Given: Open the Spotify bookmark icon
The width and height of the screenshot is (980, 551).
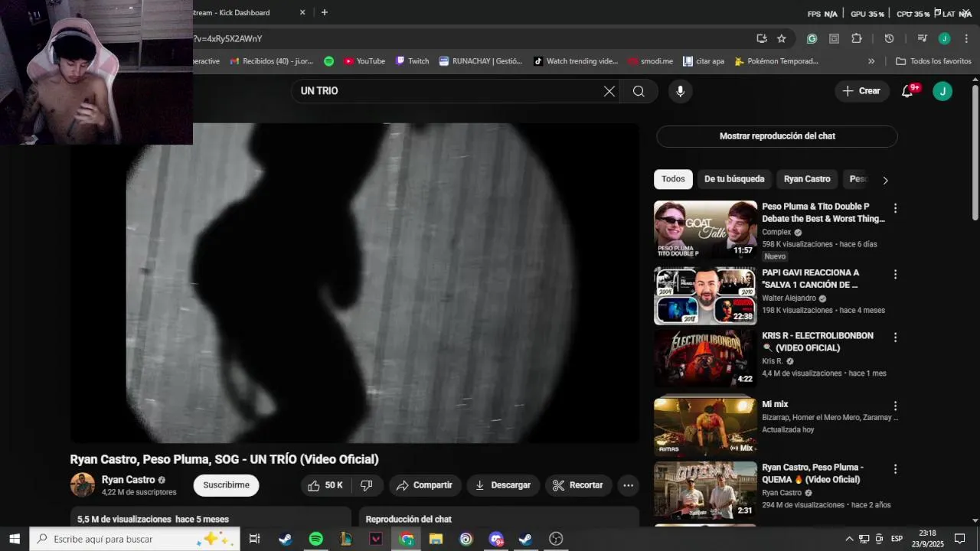Looking at the screenshot, I should [x=328, y=61].
